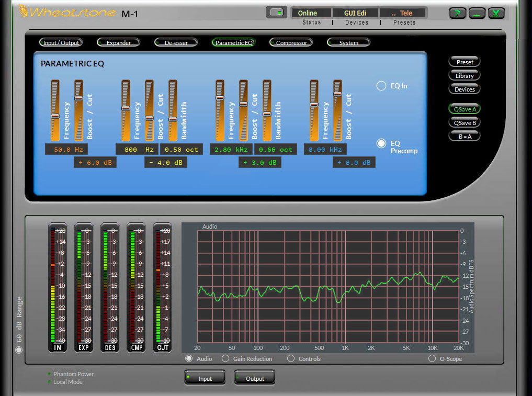Click the B = A button
Image resolution: width=532 pixels, height=396 pixels.
point(465,137)
